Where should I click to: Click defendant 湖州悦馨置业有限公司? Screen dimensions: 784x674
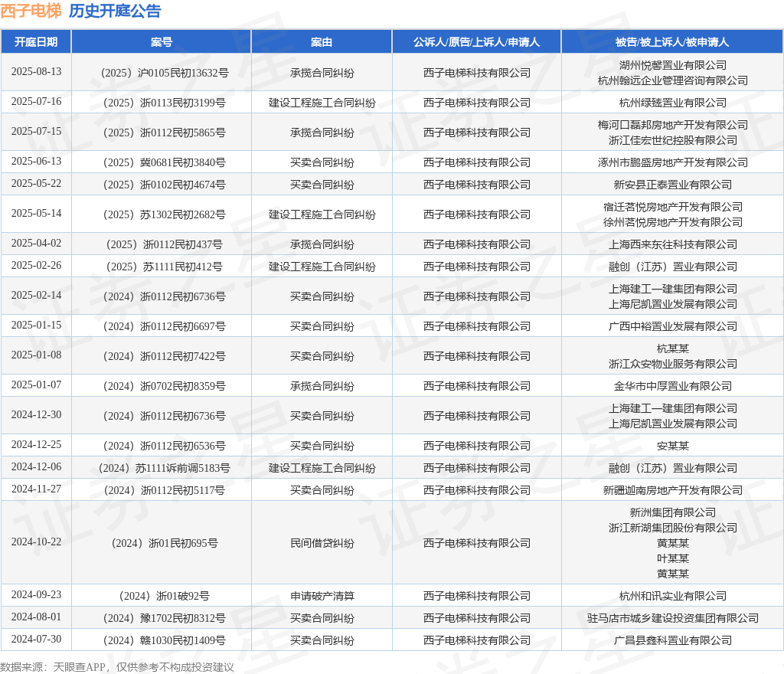[672, 65]
